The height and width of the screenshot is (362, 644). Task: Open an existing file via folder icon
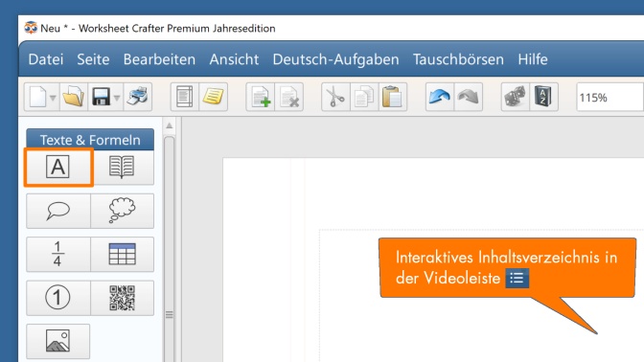74,98
